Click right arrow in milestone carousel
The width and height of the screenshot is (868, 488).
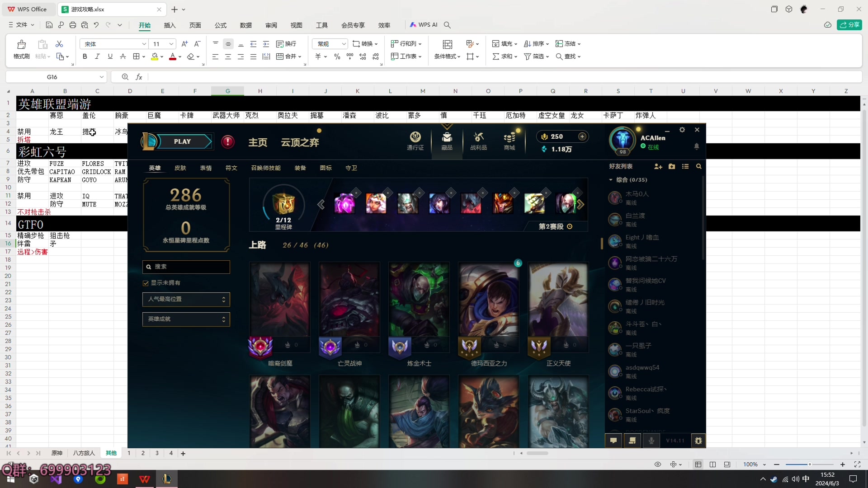point(580,204)
